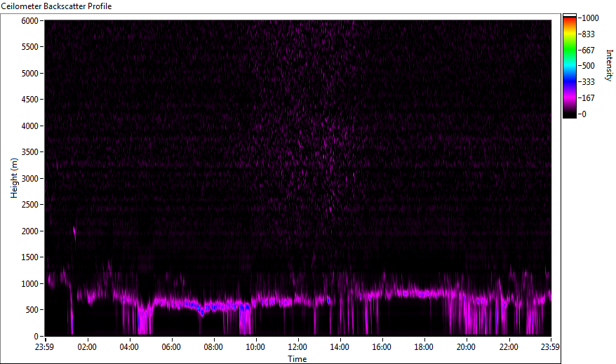This screenshot has width=616, height=364.
Task: Click the 1000 height axis tick label
Action: click(30, 284)
